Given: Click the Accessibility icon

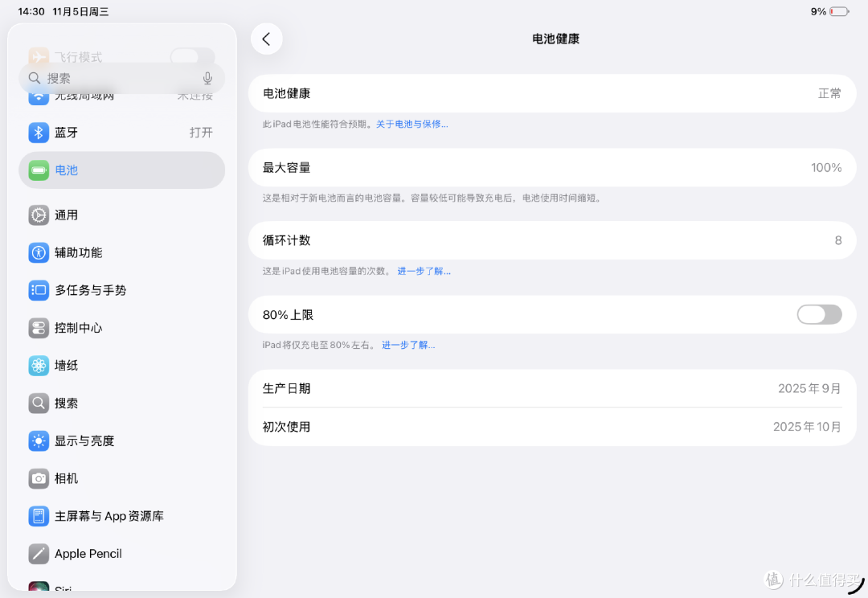Looking at the screenshot, I should tap(39, 252).
